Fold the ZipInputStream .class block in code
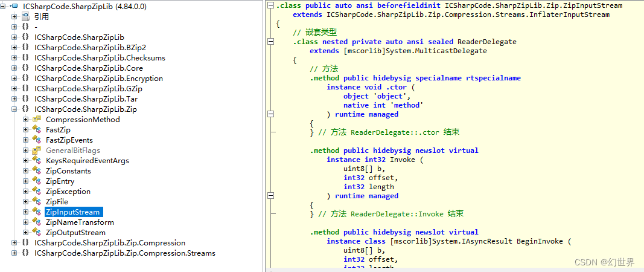644x272 pixels. tap(270, 5)
